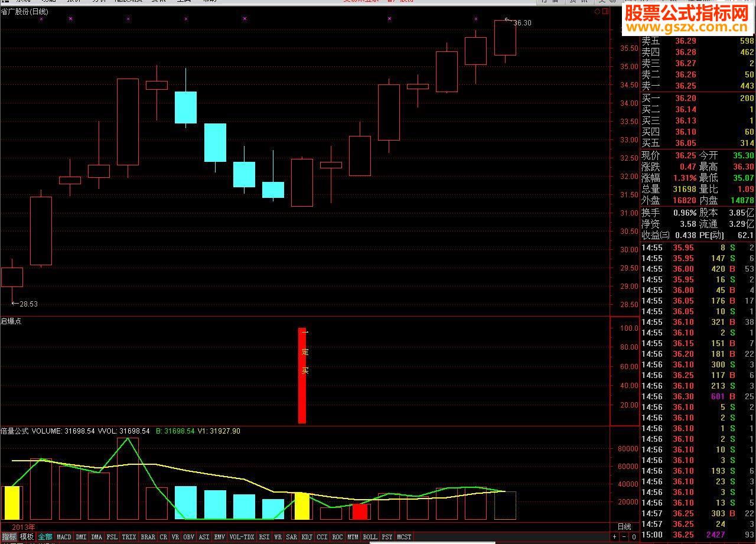Pick the CR indicator tab
The image size is (756, 544).
coord(164,537)
